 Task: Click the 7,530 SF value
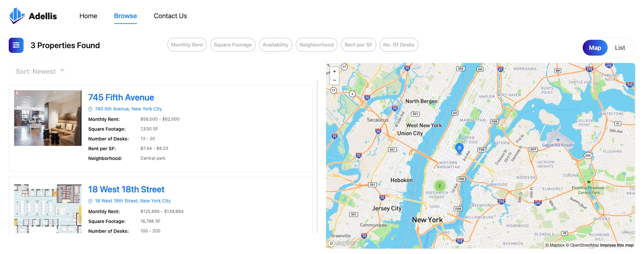pos(149,129)
